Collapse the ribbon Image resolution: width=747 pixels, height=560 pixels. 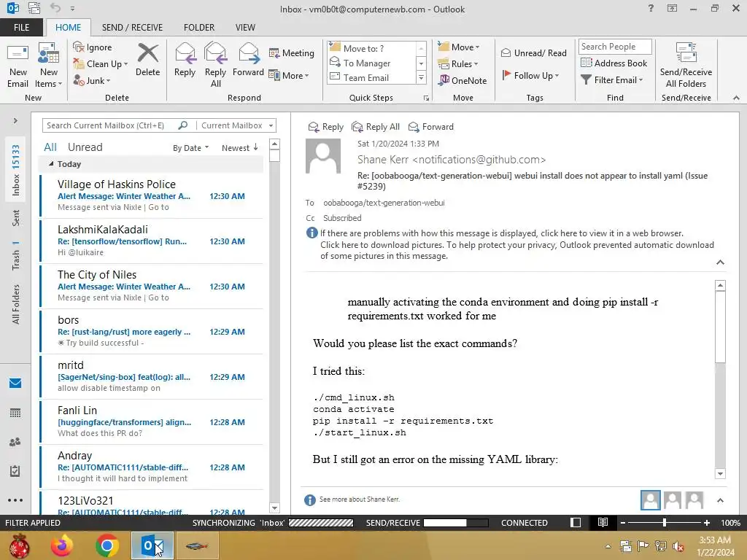[736, 98]
